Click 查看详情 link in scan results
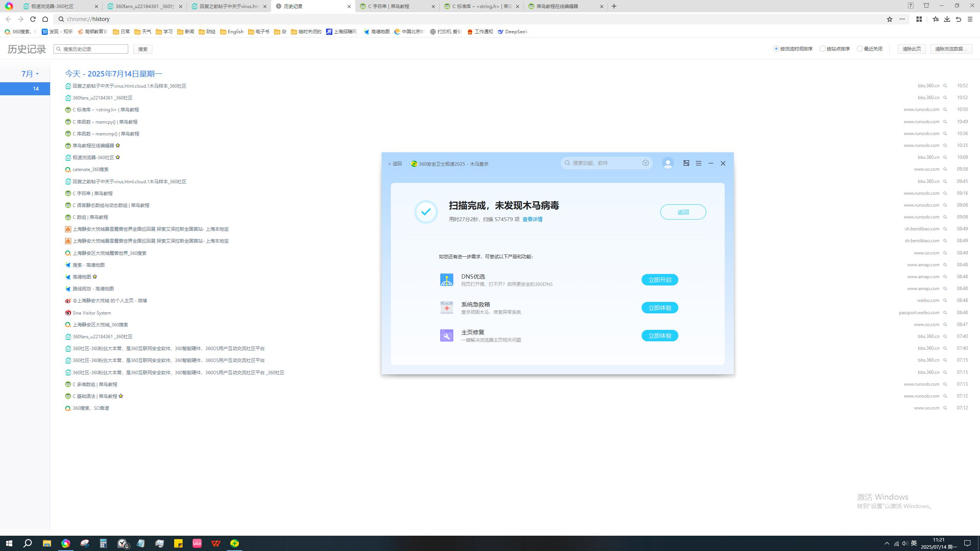 [532, 219]
